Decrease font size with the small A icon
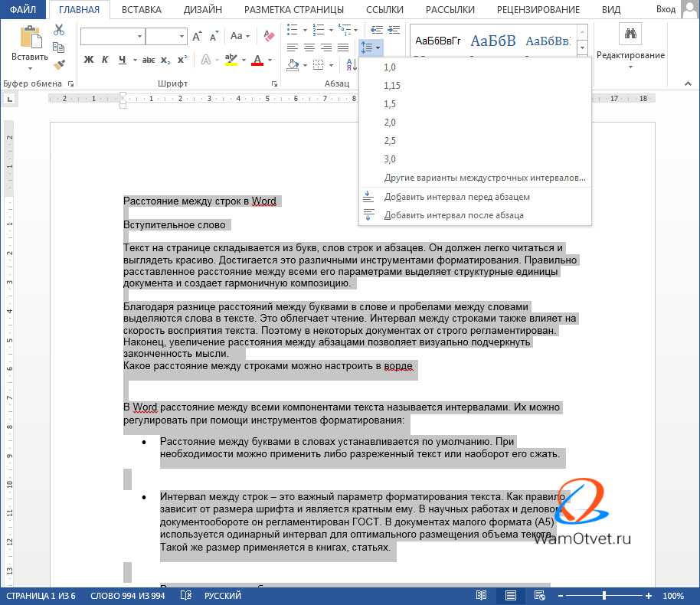700x605 pixels. coord(214,36)
